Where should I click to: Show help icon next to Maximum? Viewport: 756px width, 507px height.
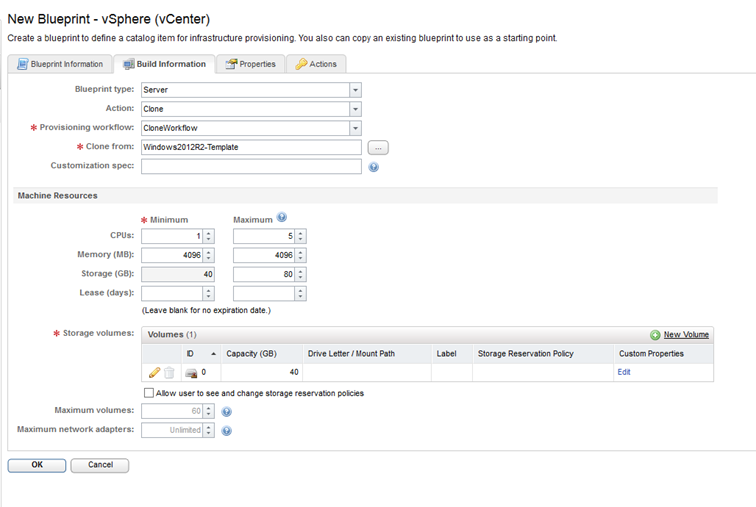tap(282, 217)
